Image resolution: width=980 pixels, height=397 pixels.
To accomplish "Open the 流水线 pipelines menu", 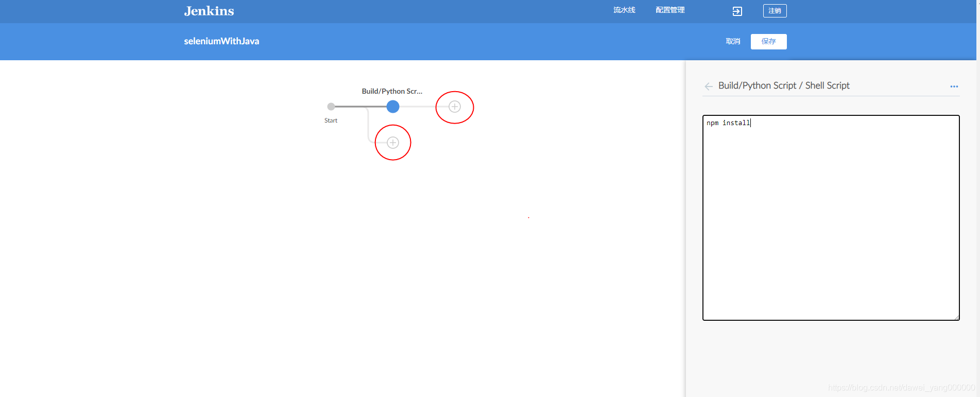I will [624, 10].
